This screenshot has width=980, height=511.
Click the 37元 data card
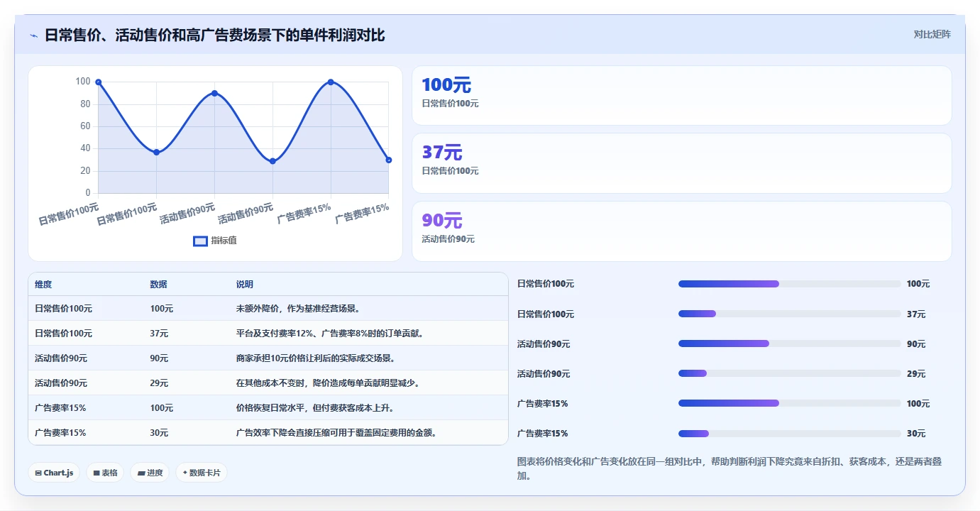[x=682, y=163]
